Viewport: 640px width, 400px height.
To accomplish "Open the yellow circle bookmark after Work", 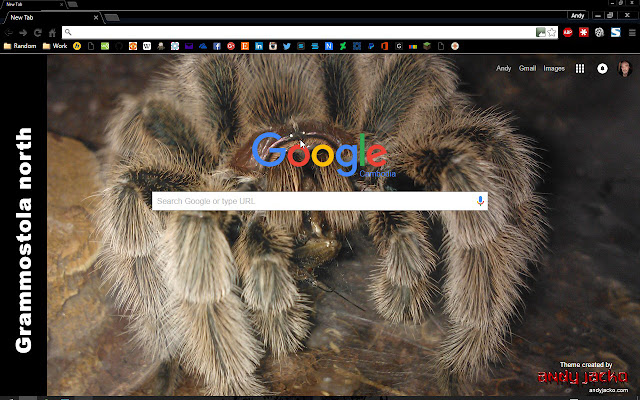I will pyautogui.click(x=77, y=46).
